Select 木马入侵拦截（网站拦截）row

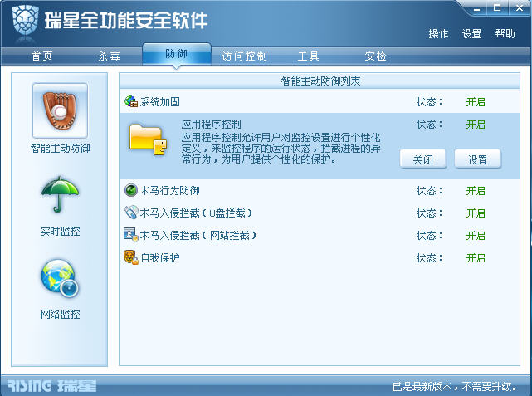320,235
